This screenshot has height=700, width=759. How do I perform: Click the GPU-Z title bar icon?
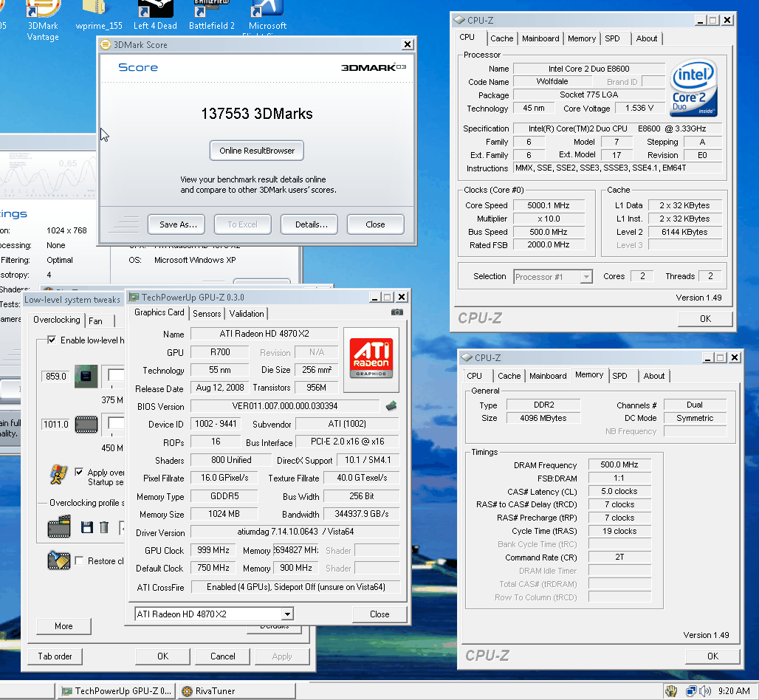(x=134, y=297)
